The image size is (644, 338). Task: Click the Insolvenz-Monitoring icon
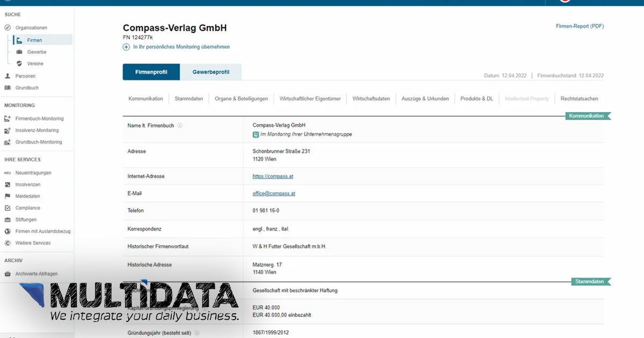point(8,130)
